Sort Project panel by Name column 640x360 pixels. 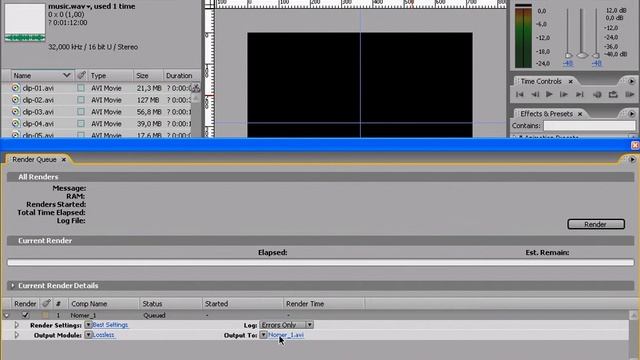coord(42,76)
